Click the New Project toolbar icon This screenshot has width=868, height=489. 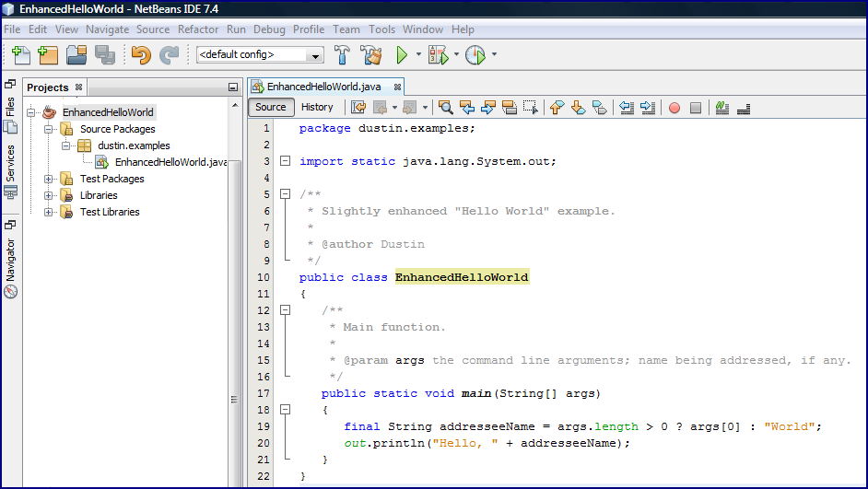[x=48, y=54]
